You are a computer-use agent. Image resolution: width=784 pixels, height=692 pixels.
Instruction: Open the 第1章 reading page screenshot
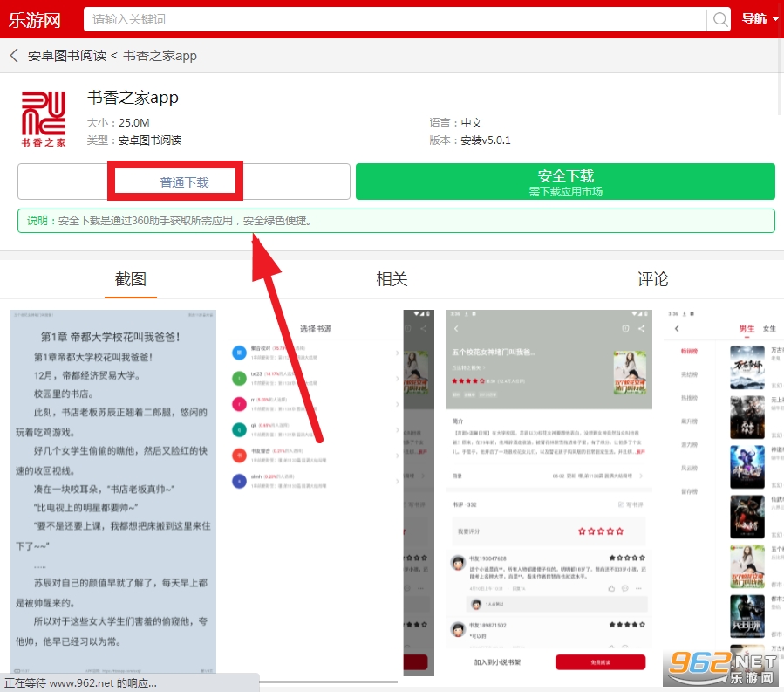113,492
